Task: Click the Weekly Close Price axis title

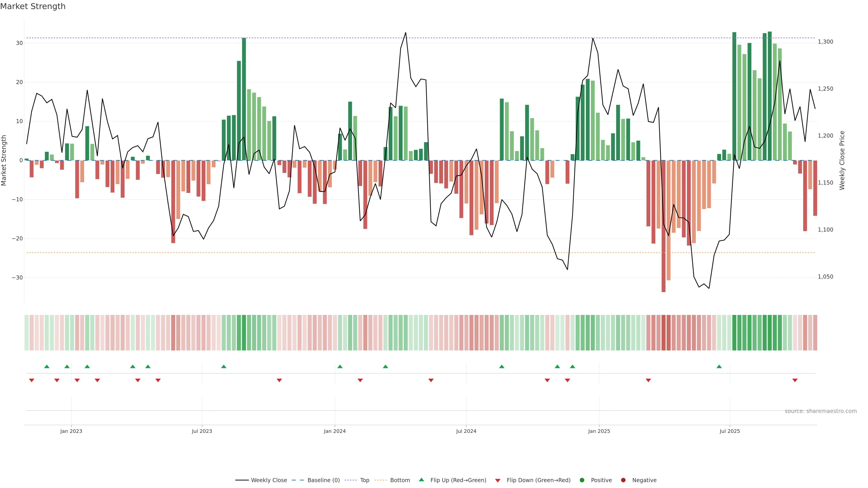Action: tap(842, 160)
